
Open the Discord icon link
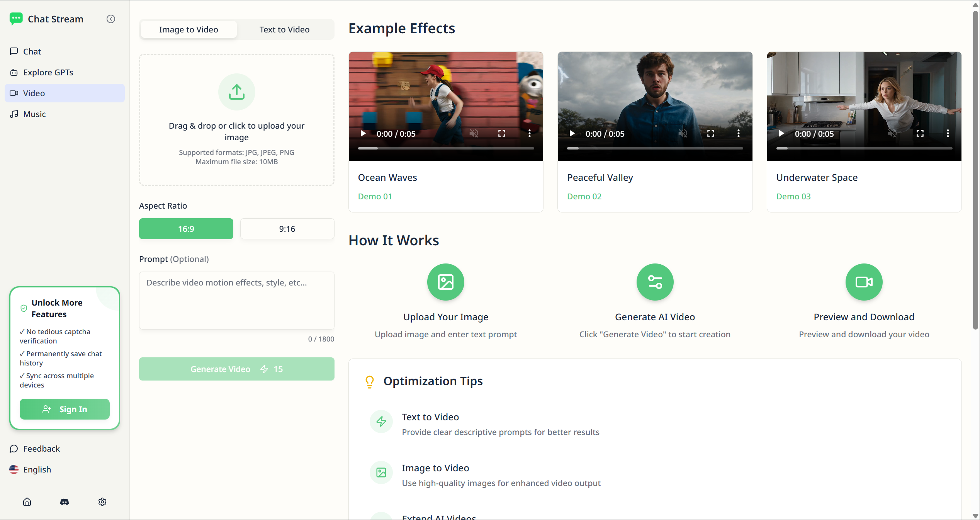click(65, 501)
